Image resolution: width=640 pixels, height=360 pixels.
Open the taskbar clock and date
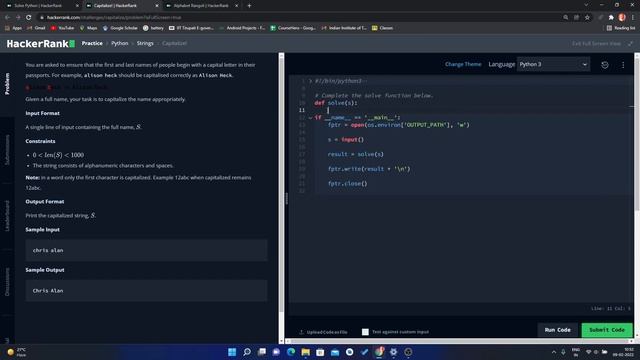click(622, 352)
